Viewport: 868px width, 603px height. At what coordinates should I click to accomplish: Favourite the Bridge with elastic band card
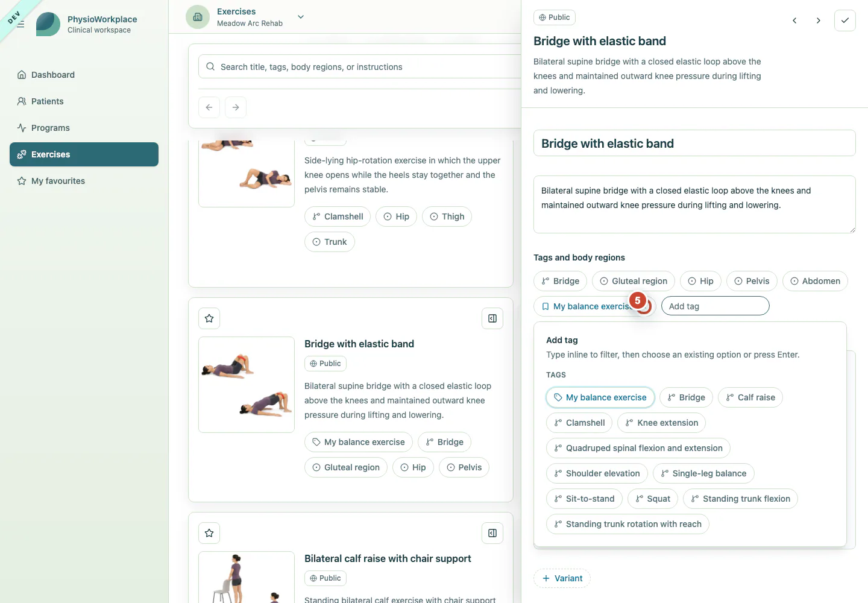coord(209,318)
